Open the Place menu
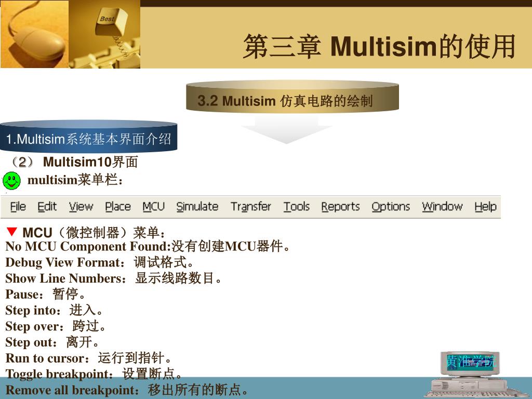532x399 pixels. 118,206
